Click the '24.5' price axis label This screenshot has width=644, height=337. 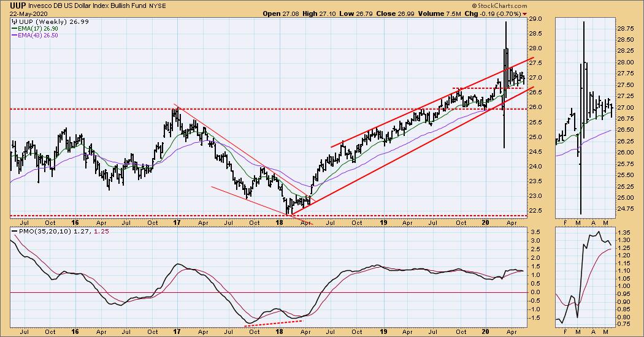coord(537,152)
